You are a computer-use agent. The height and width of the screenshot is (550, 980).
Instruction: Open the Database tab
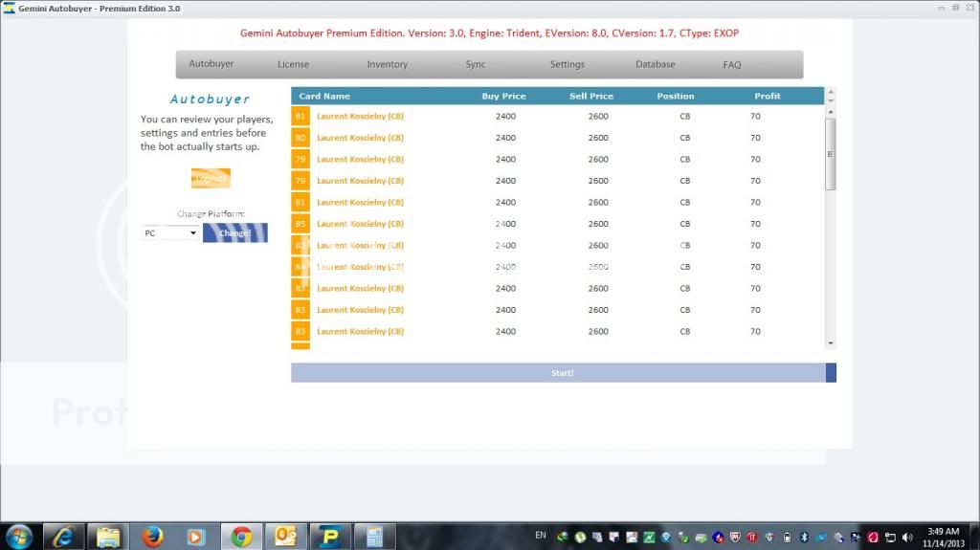655,65
